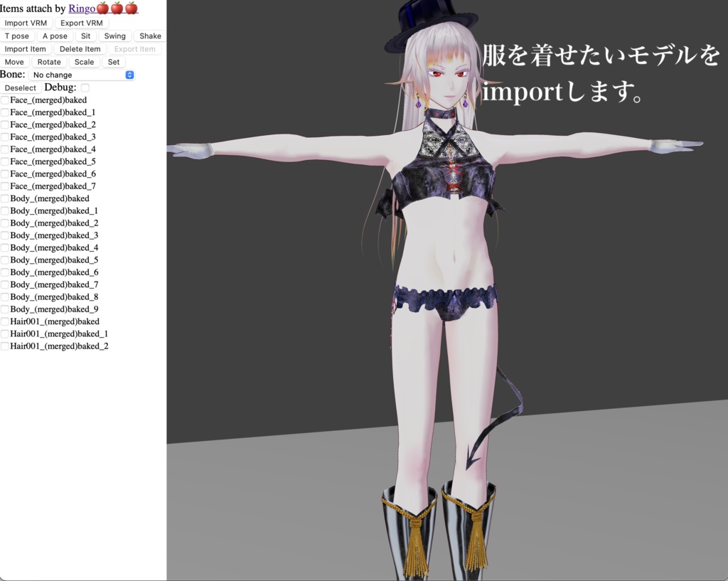The image size is (728, 581).
Task: Click the Deselect button
Action: pos(21,87)
